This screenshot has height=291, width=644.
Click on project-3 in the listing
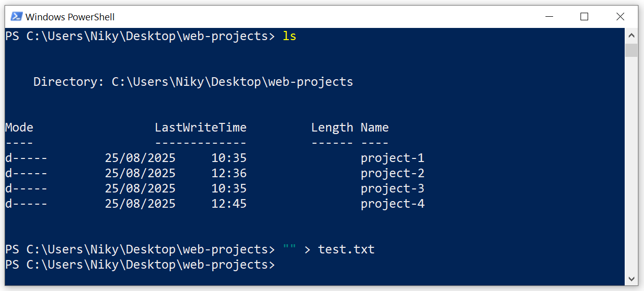tap(392, 188)
